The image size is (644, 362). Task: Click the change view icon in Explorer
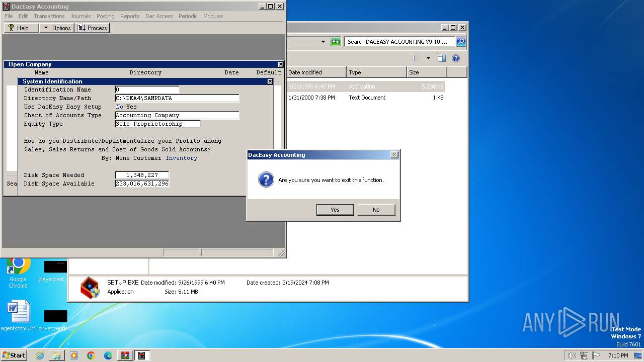pos(416,58)
